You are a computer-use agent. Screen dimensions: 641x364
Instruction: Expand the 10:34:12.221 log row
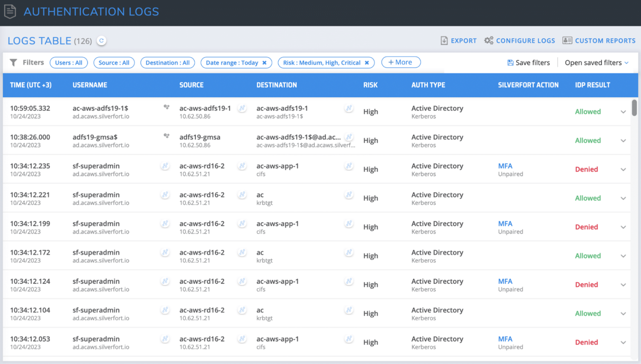tap(623, 198)
